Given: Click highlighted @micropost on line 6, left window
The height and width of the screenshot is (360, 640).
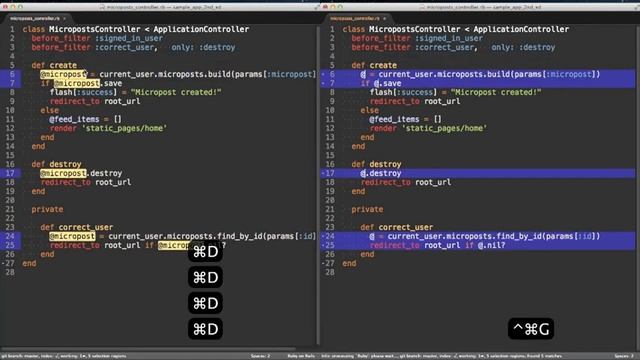Looking at the screenshot, I should (x=63, y=74).
